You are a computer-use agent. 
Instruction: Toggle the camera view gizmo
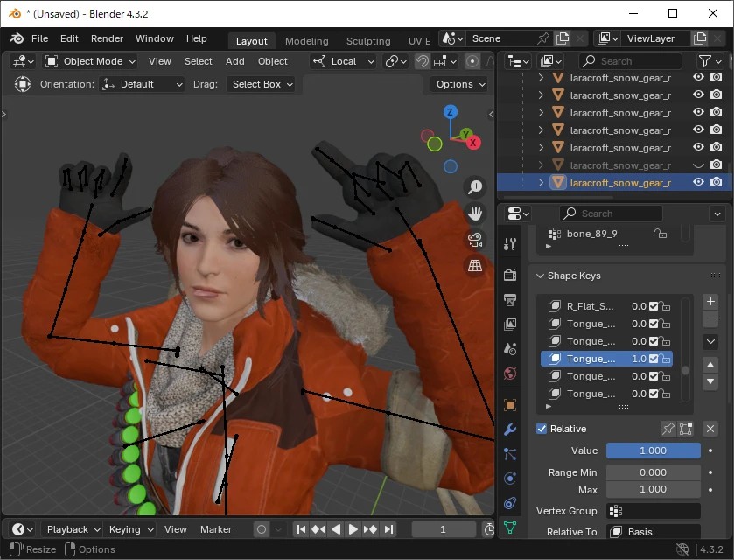pyautogui.click(x=475, y=240)
